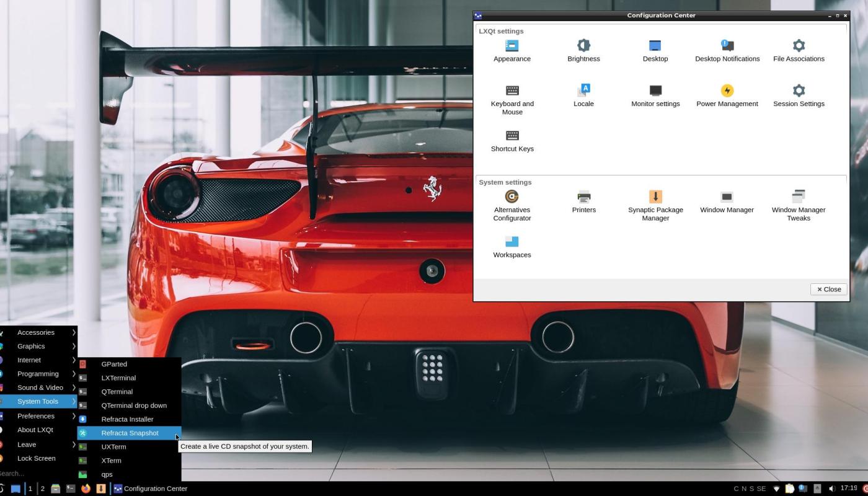Click the Configuration Center taskbar button
The width and height of the screenshot is (868, 496).
(x=151, y=489)
